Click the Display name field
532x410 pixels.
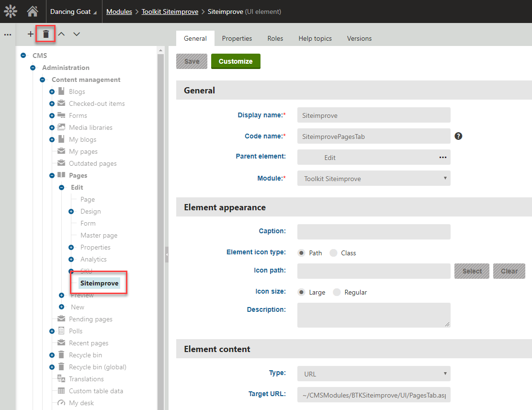tap(374, 115)
